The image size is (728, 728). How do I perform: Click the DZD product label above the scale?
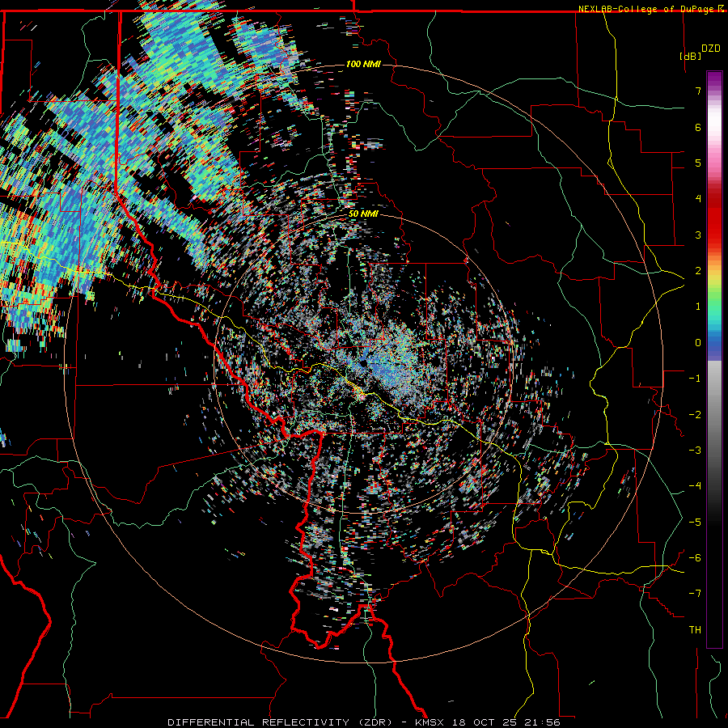pos(710,49)
